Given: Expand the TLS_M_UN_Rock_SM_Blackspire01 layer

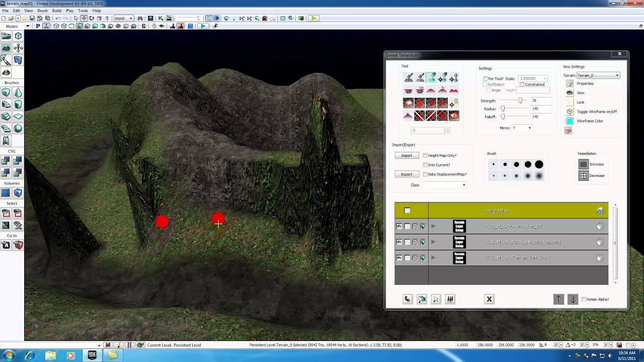Looking at the screenshot, I should [433, 242].
